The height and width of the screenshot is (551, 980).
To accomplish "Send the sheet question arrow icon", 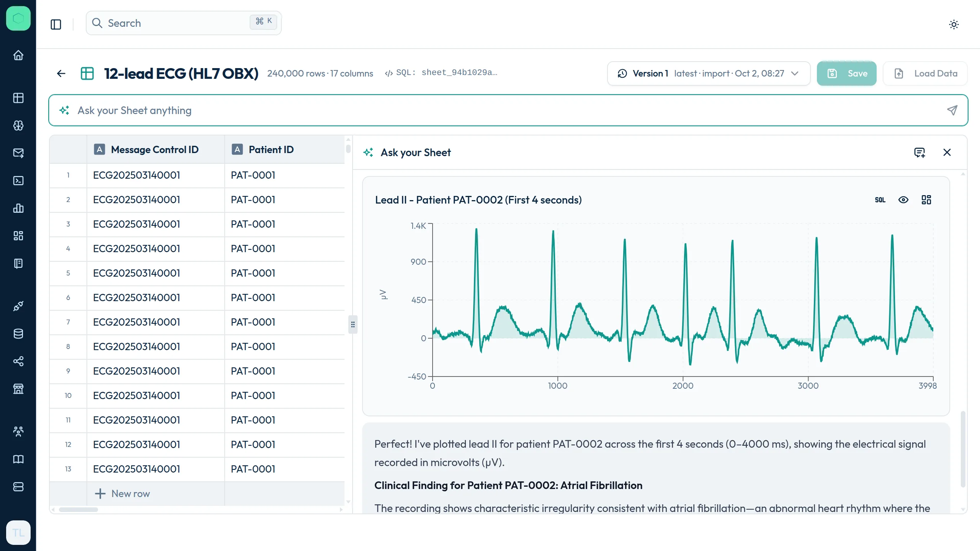I will [952, 111].
